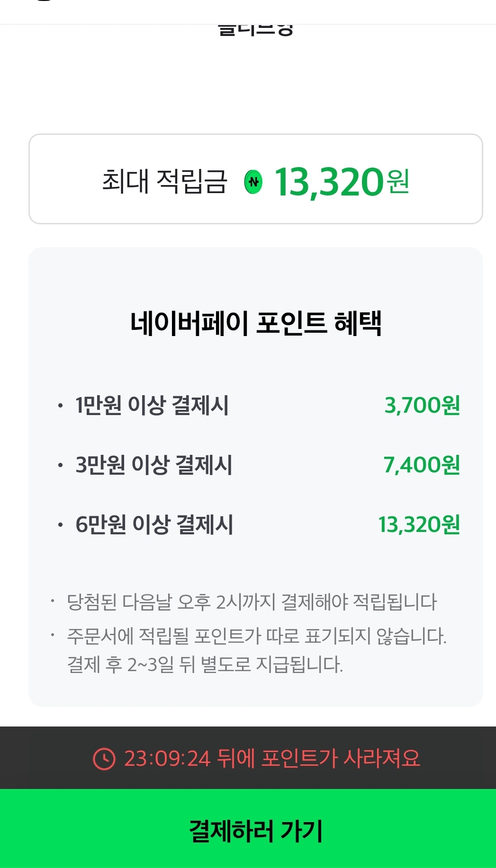Viewport: 496px width, 868px height.
Task: Select the 1만원 이상 결제시 row label
Action: [152, 406]
